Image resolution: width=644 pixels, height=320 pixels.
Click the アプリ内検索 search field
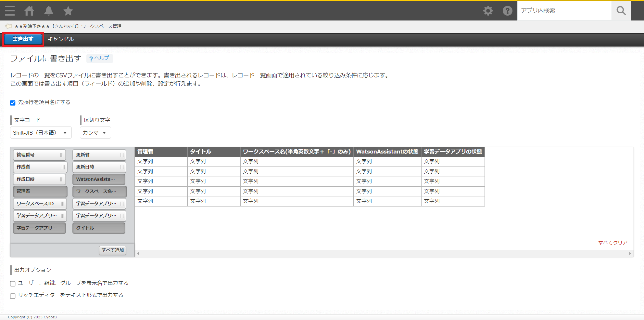pyautogui.click(x=564, y=11)
